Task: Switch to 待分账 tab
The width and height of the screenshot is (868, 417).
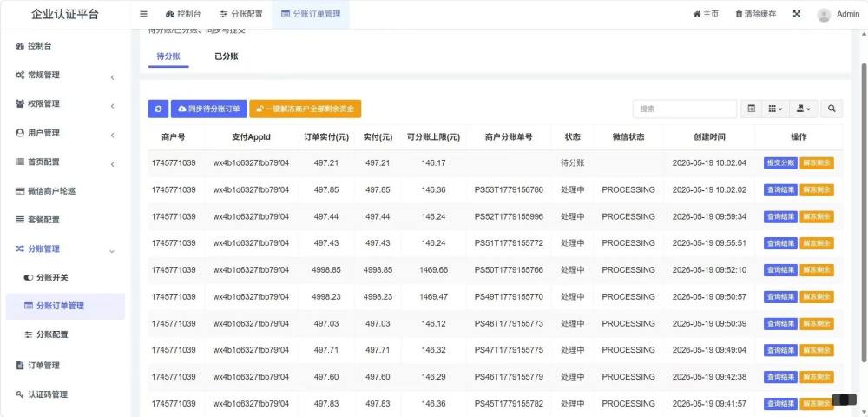Action: [x=168, y=56]
